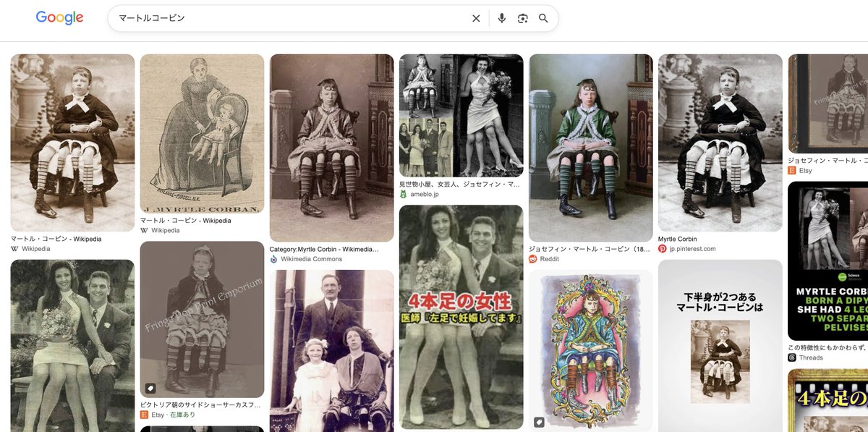This screenshot has width=868, height=432.
Task: Click Etsy · 在庫あり source label
Action: pyautogui.click(x=174, y=415)
